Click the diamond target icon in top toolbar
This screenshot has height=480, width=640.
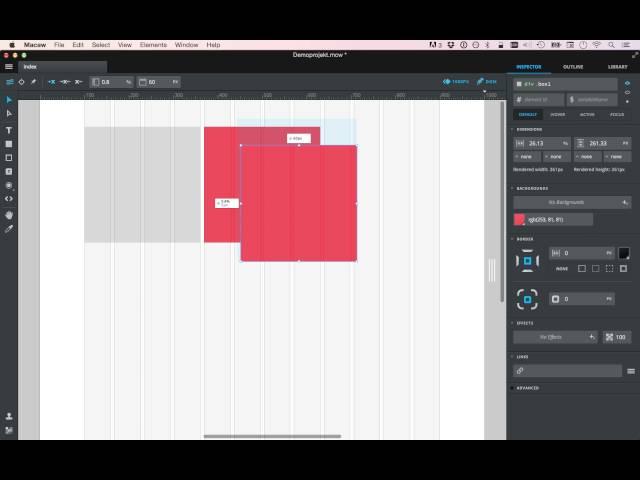pos(22,82)
